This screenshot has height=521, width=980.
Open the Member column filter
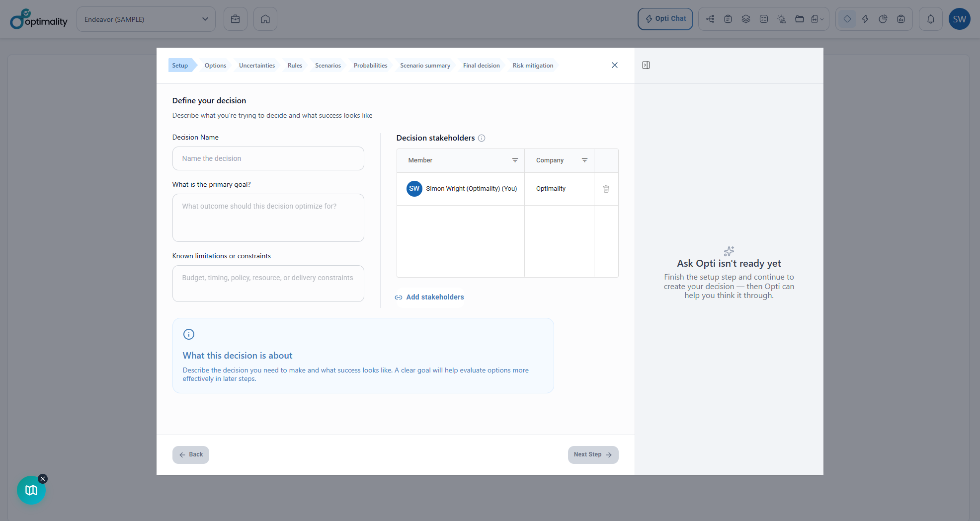(x=515, y=160)
